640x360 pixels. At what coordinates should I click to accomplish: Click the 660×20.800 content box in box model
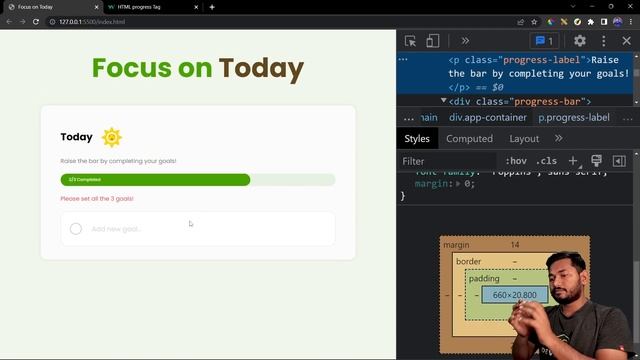pyautogui.click(x=514, y=295)
